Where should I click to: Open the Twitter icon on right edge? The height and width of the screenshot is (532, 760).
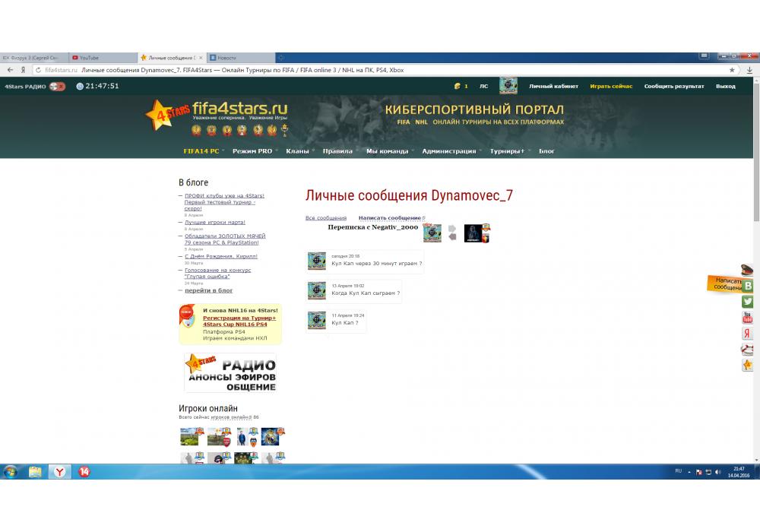click(748, 302)
